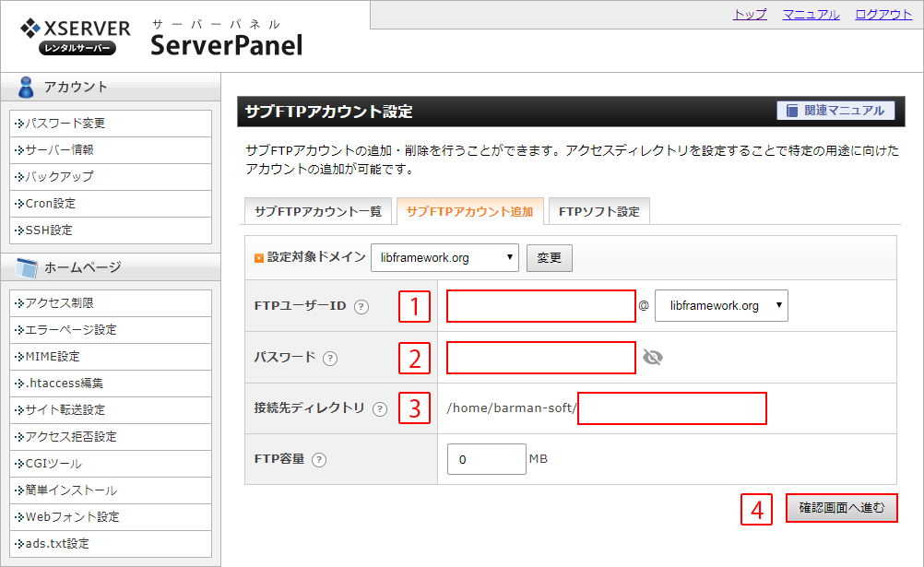Click the FTPユーザーID input field
924x567 pixels.
[x=540, y=305]
